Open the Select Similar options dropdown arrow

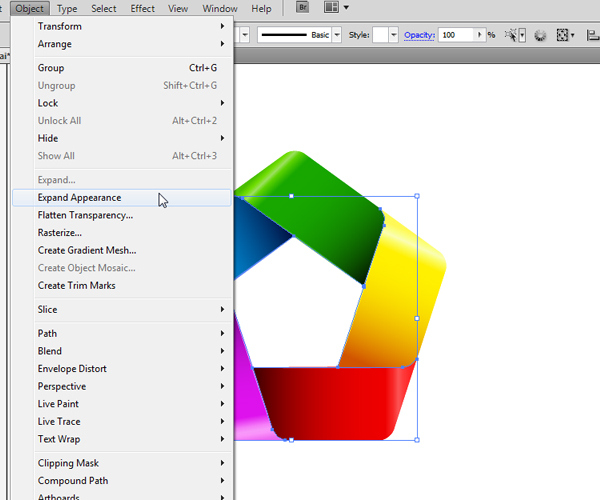(x=522, y=36)
